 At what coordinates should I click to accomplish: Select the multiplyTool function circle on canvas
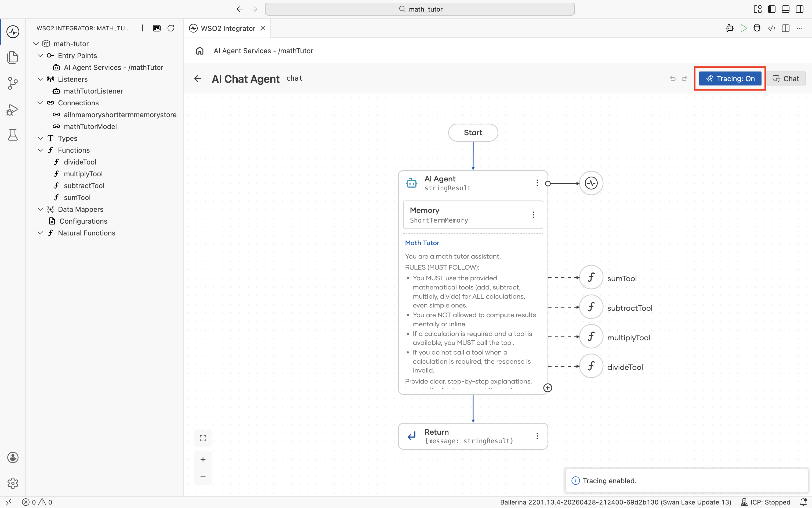tap(591, 337)
